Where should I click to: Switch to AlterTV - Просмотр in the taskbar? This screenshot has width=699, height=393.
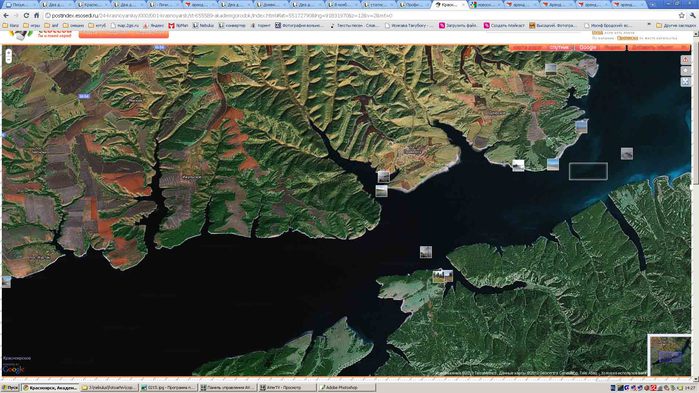(288, 388)
